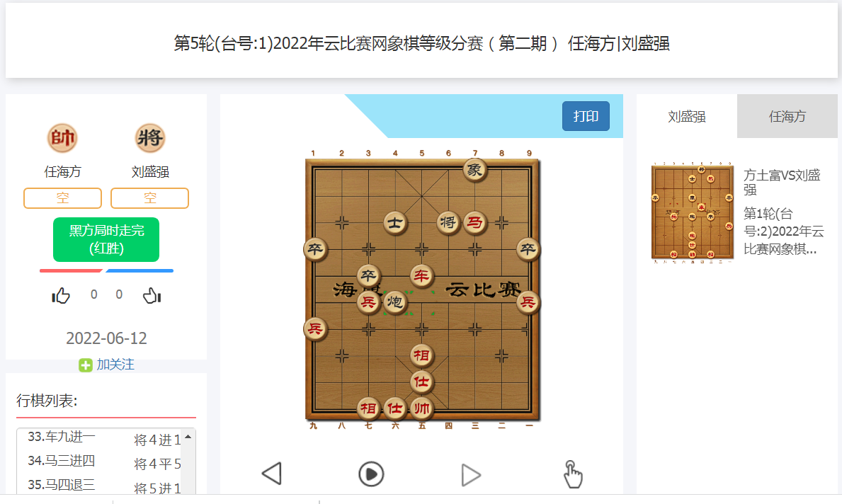842x504 pixels.
Task: Click the red 帥 player avatar
Action: tap(62, 138)
